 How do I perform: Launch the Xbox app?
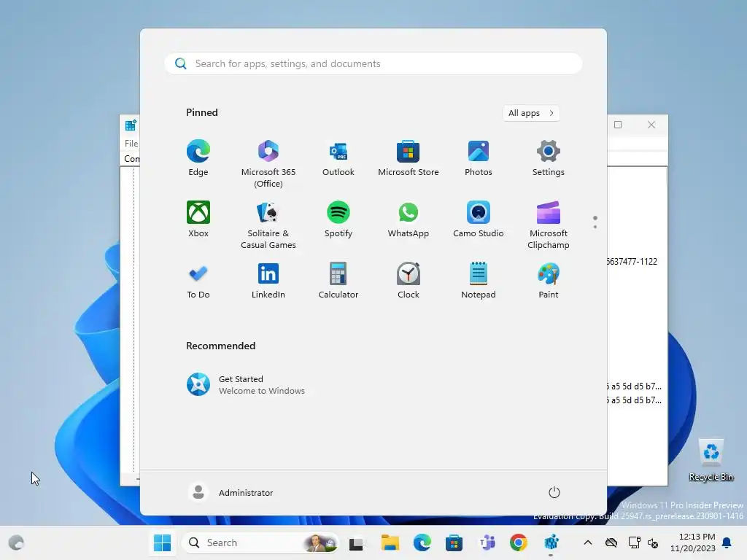[x=198, y=219]
